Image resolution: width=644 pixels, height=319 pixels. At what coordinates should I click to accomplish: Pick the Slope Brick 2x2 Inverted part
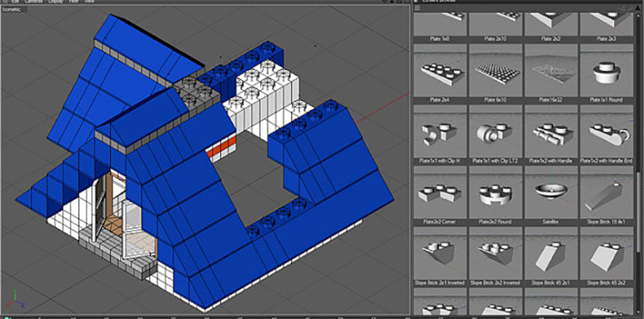(495, 253)
